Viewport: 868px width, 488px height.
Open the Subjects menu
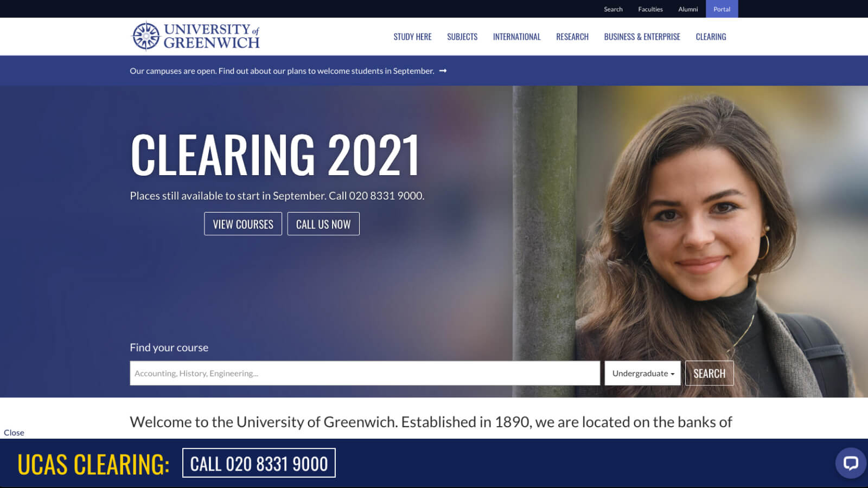[462, 37]
